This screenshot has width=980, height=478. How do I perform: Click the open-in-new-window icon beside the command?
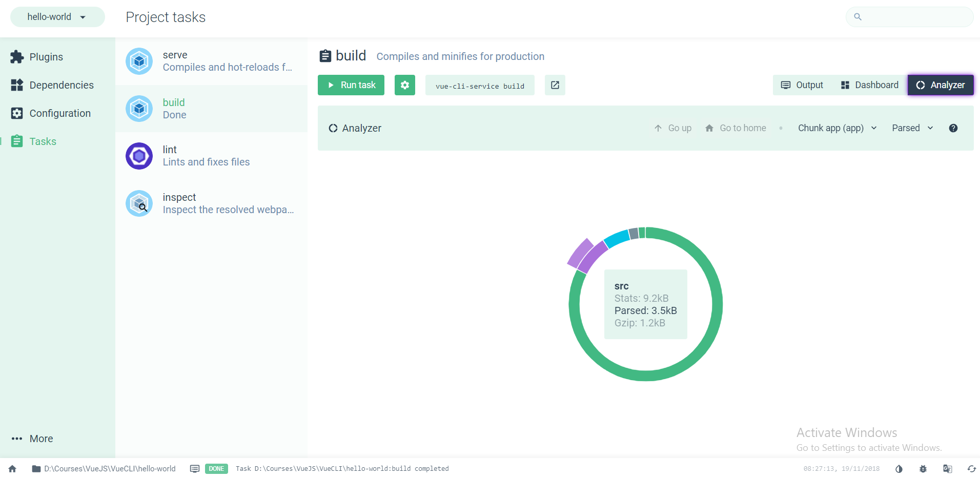555,85
